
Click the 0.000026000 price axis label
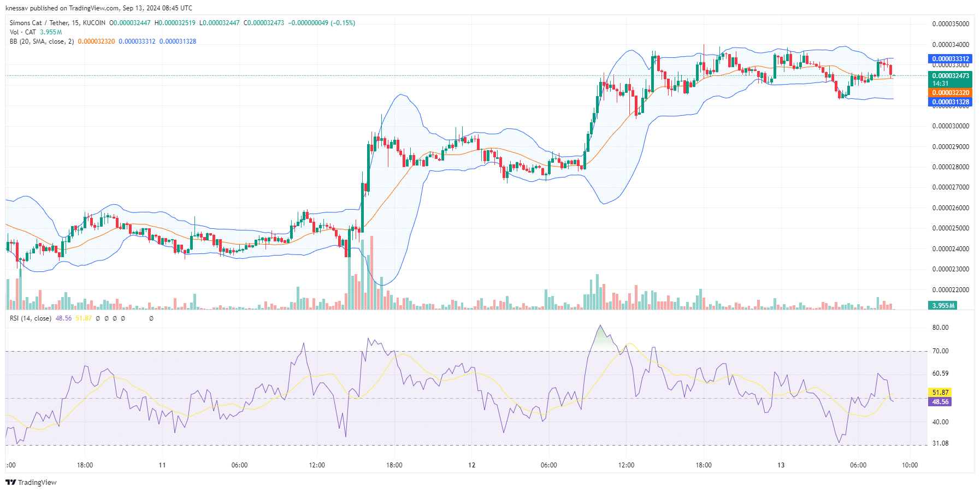(x=951, y=208)
